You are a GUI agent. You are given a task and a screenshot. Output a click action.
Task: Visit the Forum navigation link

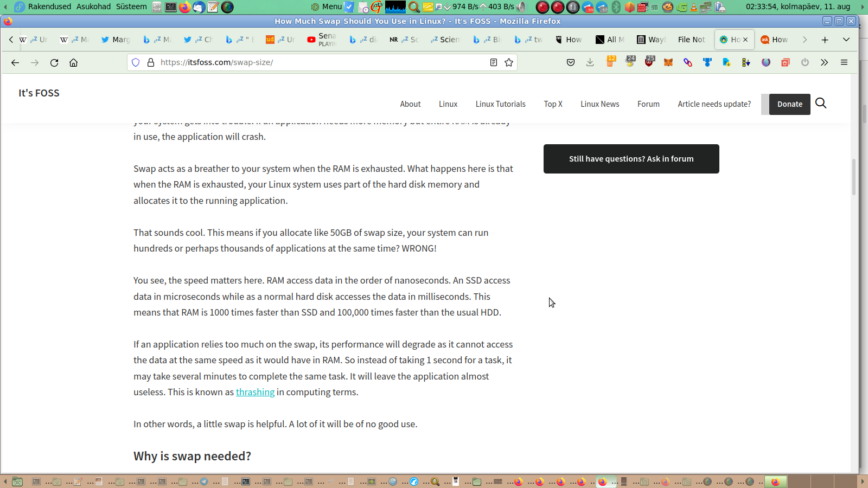click(x=648, y=104)
